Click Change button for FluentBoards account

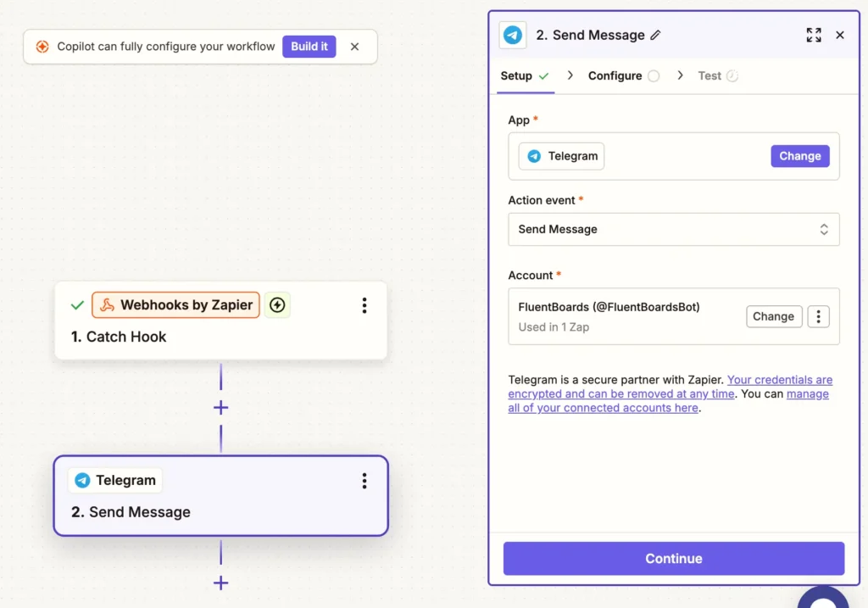773,316
